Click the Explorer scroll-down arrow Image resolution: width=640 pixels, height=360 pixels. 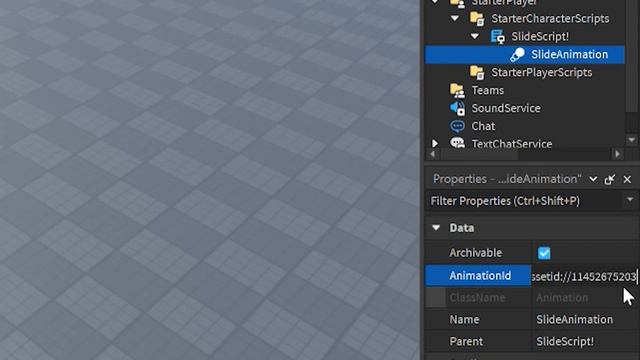tap(631, 140)
